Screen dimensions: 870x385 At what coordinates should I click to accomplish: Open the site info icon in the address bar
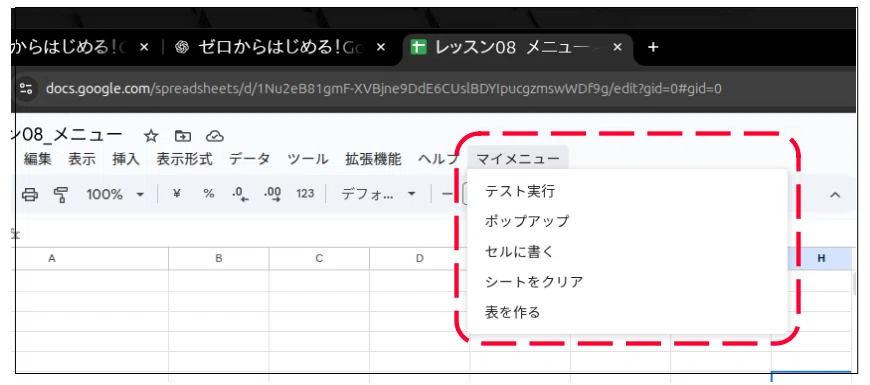27,89
